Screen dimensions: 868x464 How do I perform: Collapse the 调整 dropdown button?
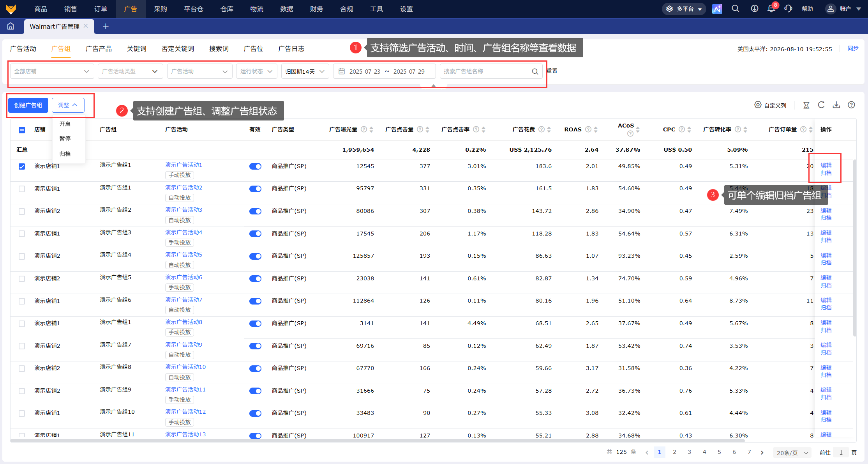68,105
